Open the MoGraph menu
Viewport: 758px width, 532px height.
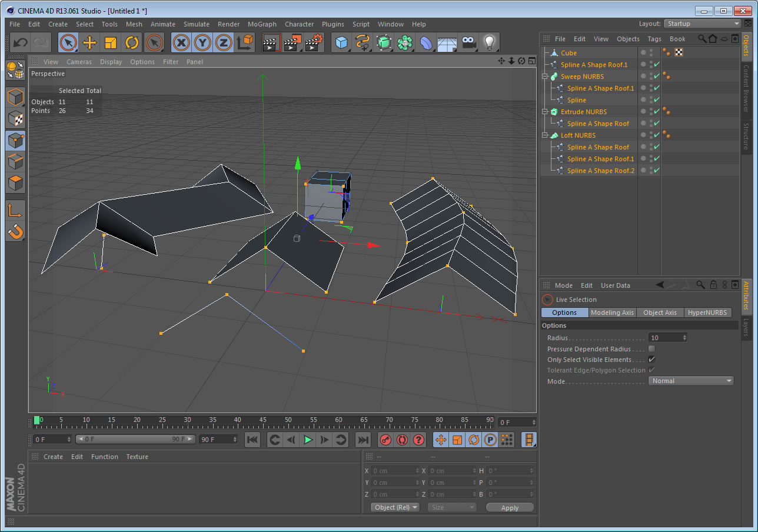(262, 24)
